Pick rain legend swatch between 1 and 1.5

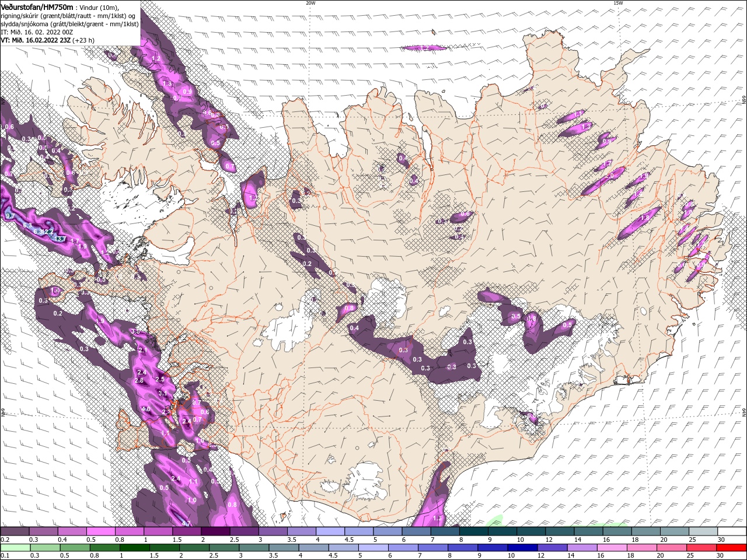134,548
